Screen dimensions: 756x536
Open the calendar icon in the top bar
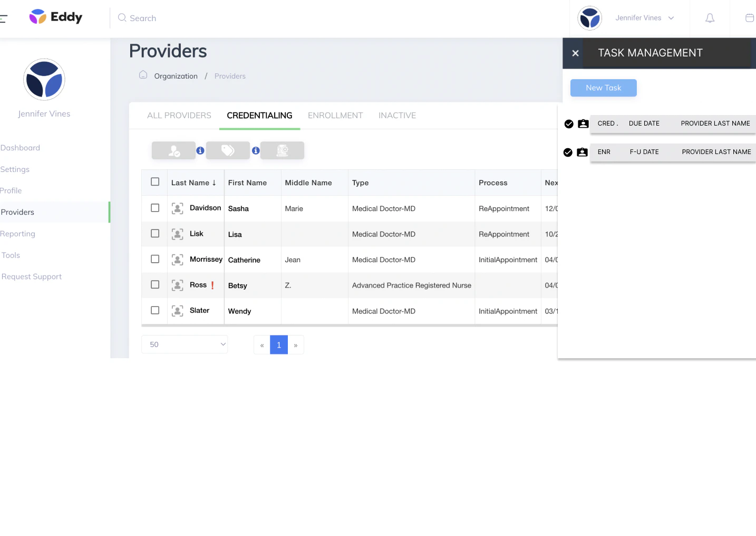(749, 18)
